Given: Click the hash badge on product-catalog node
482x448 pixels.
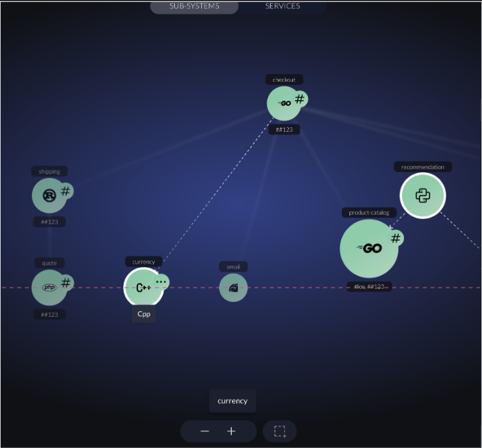Looking at the screenshot, I should pyautogui.click(x=395, y=238).
